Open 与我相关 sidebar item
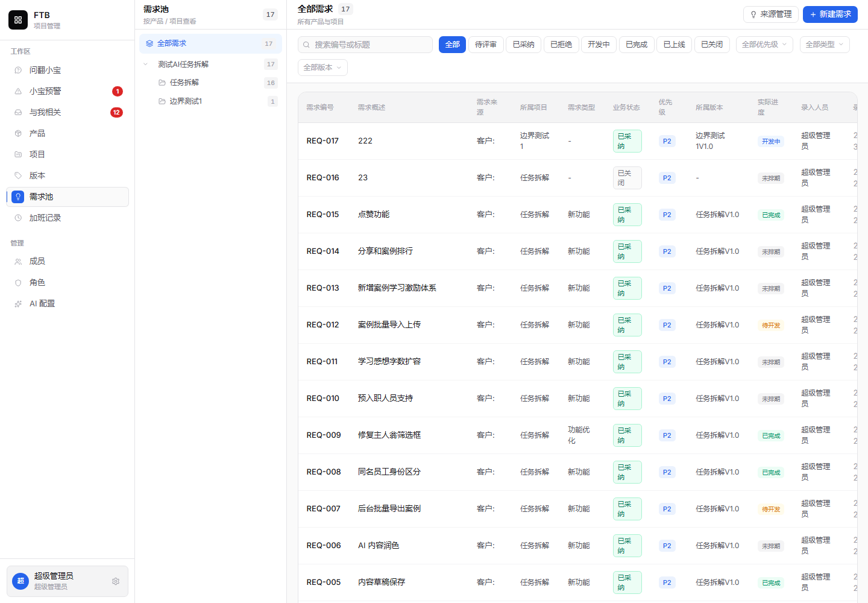The width and height of the screenshot is (868, 603). 68,112
